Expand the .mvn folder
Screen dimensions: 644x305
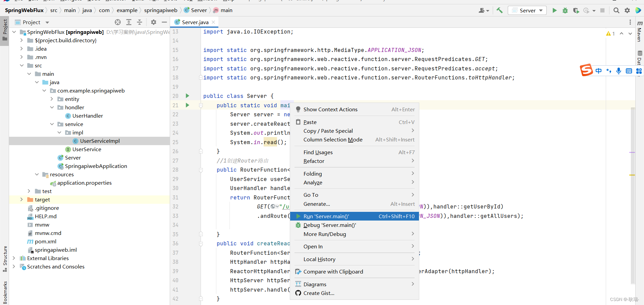tap(21, 57)
